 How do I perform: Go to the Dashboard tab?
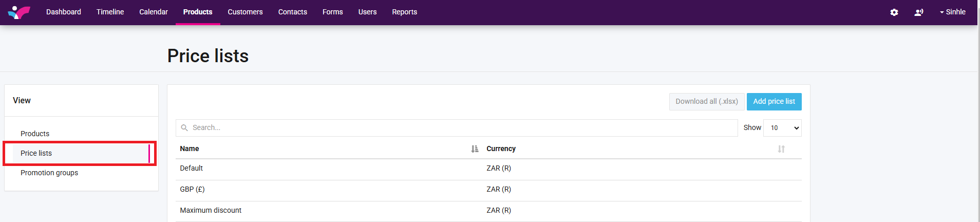tap(64, 12)
